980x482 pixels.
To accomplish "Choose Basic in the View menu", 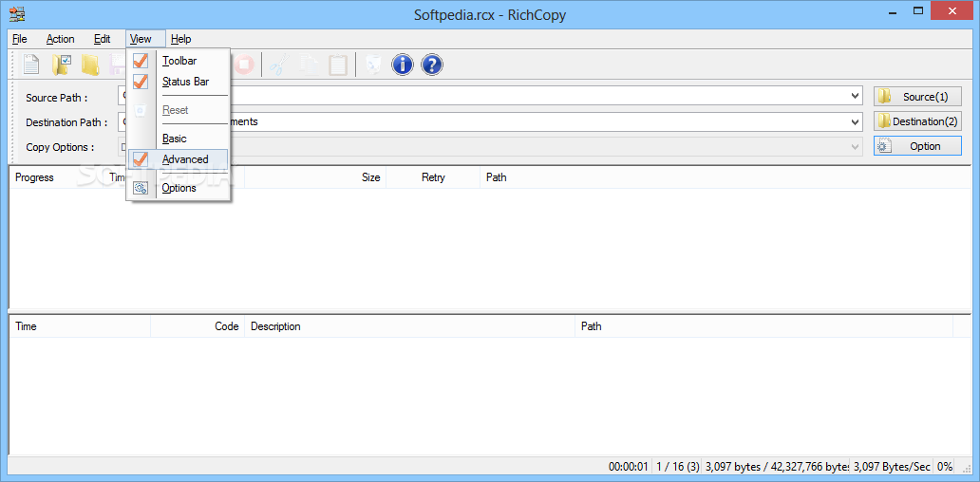I will point(179,139).
